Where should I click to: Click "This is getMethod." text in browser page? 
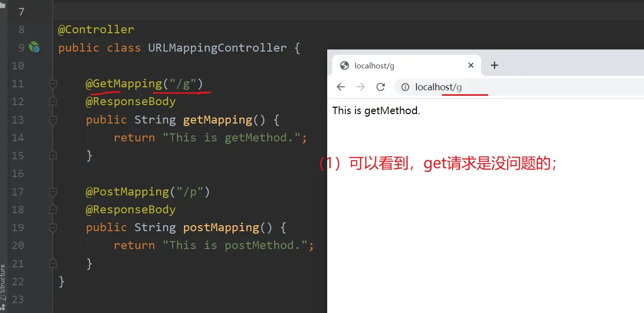[376, 111]
